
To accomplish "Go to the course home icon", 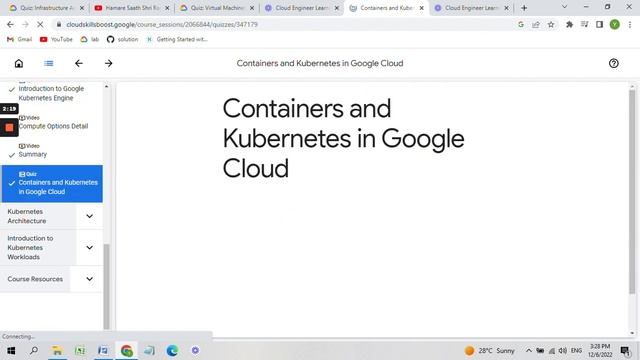I will tap(19, 63).
